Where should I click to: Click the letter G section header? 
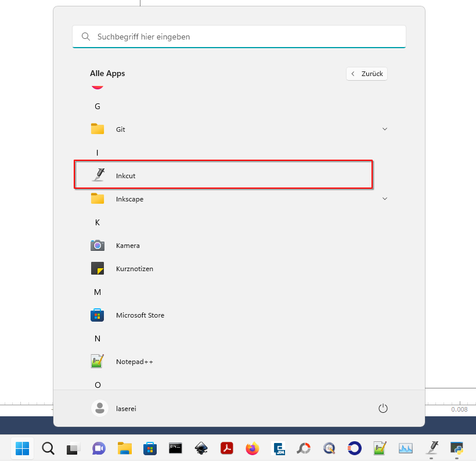click(98, 106)
